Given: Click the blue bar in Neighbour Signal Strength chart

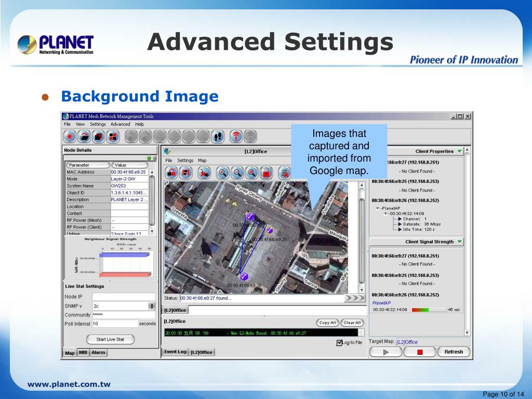Looking at the screenshot, I should 124,255.
